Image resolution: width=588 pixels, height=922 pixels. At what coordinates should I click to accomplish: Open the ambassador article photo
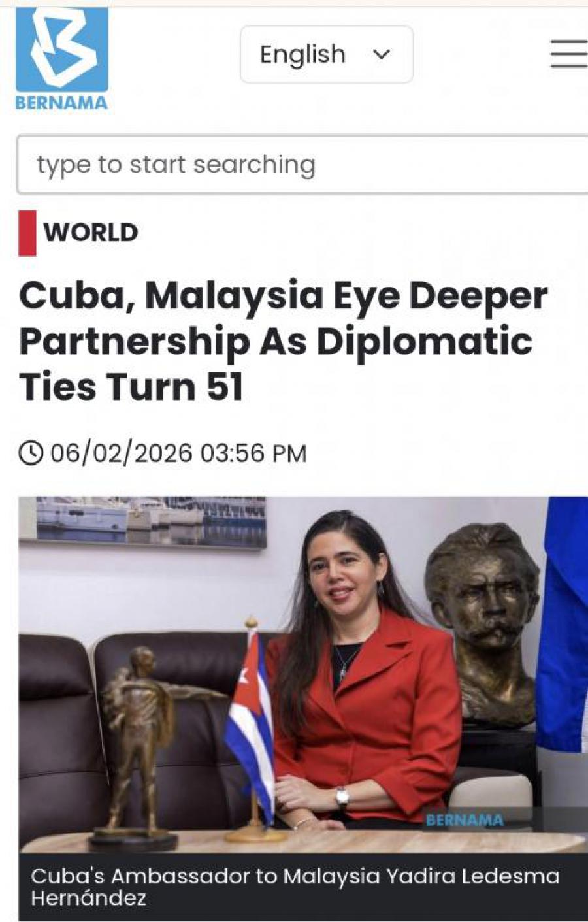303,675
